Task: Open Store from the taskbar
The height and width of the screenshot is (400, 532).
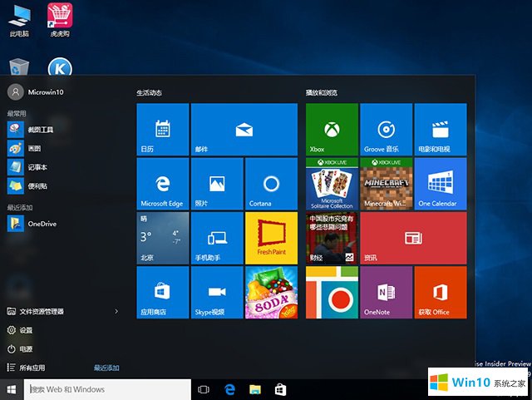Action: pos(280,389)
